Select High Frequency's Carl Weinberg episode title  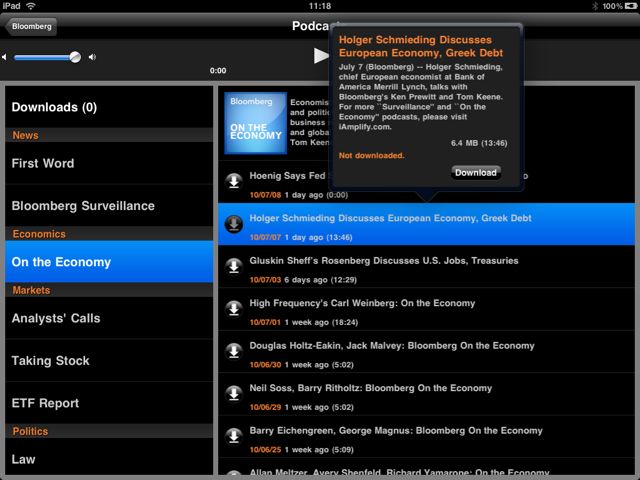(362, 303)
